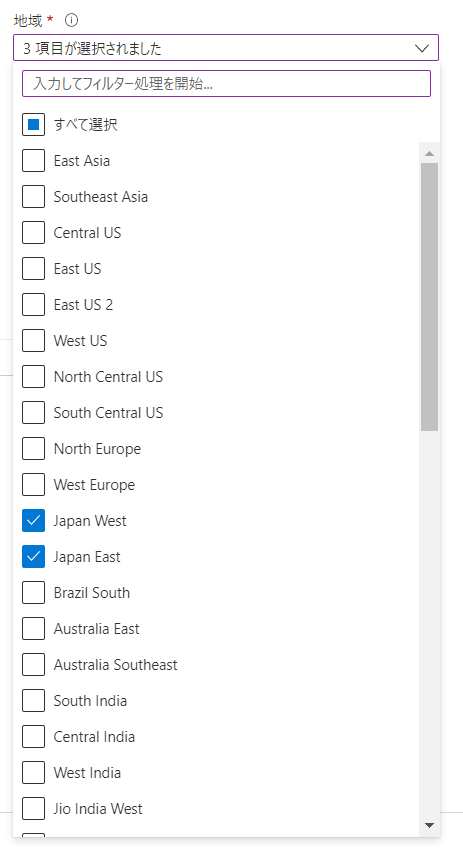Choose North Europe region
Screen dimensions: 463x852
(x=34, y=449)
